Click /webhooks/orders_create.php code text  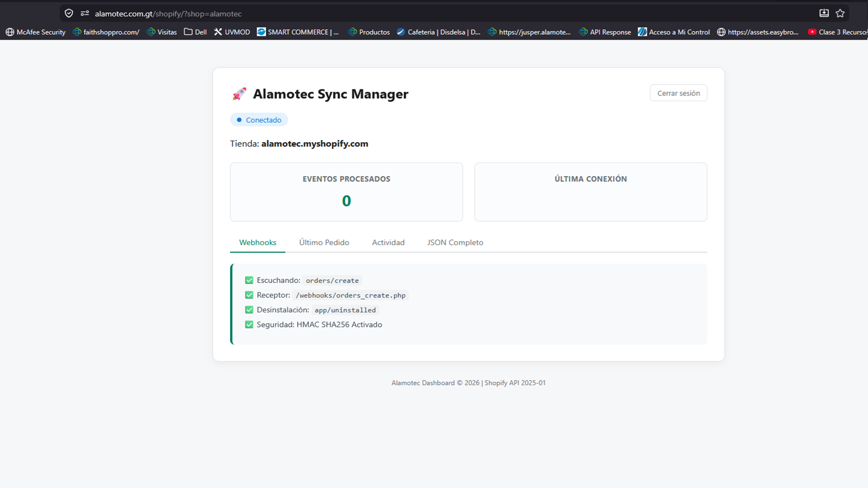click(x=350, y=295)
